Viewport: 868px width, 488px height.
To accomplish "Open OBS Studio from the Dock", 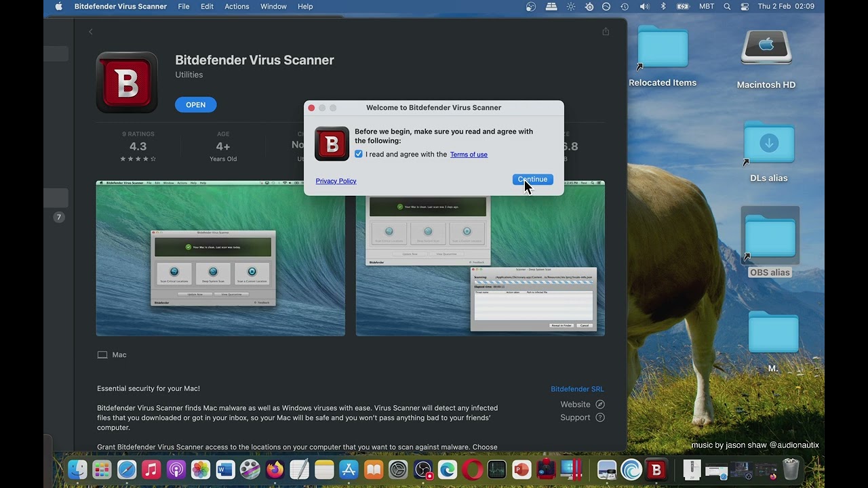I will [x=423, y=469].
